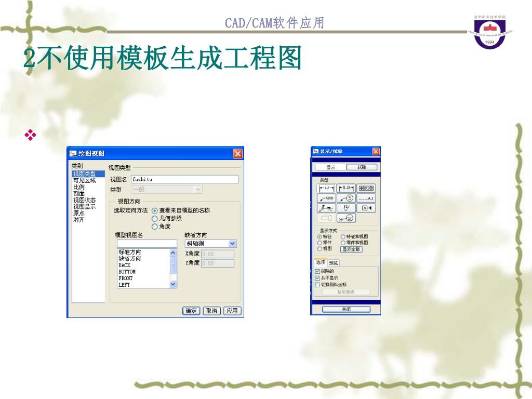This screenshot has width=532, height=399.
Task: Select 零件和视图 radio option
Action: [343, 243]
